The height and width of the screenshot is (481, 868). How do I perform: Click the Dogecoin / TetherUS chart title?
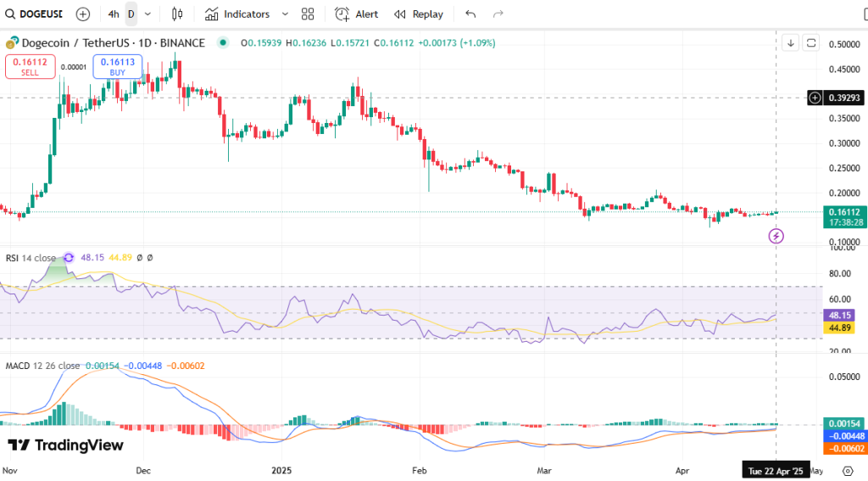click(x=113, y=42)
